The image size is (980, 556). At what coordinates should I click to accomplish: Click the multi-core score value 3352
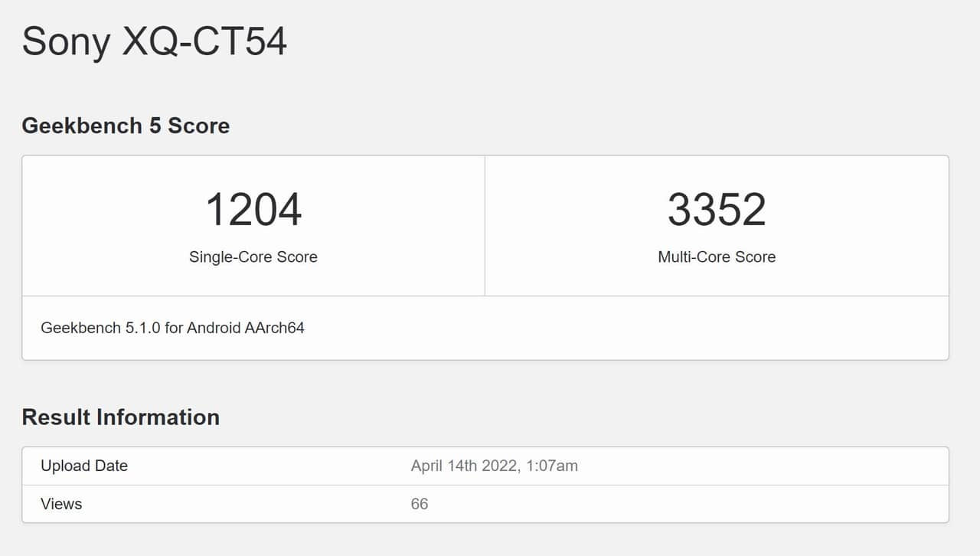pos(717,209)
